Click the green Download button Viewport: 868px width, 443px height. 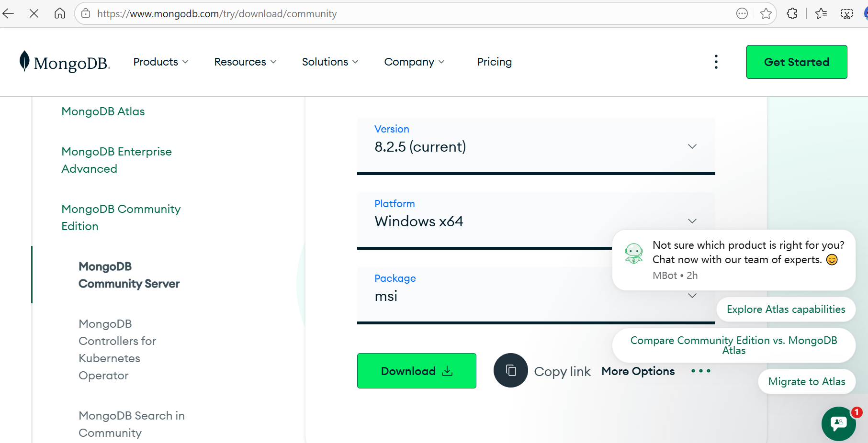(x=417, y=371)
